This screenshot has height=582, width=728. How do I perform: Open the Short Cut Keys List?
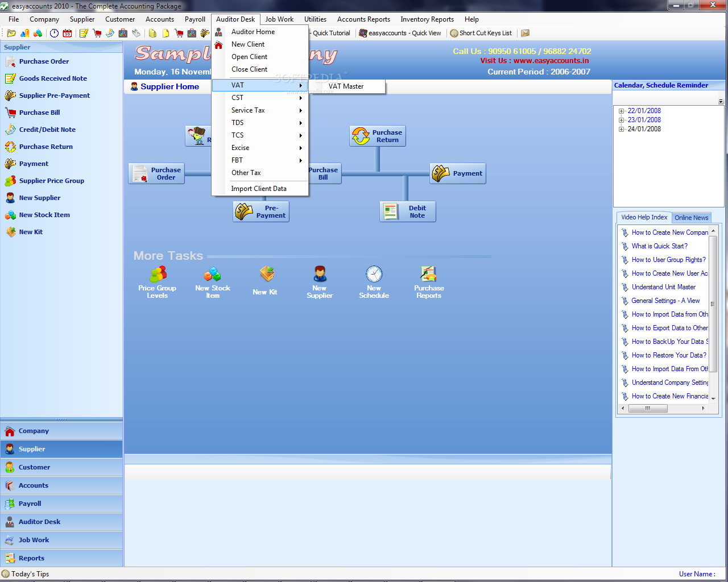(x=481, y=33)
